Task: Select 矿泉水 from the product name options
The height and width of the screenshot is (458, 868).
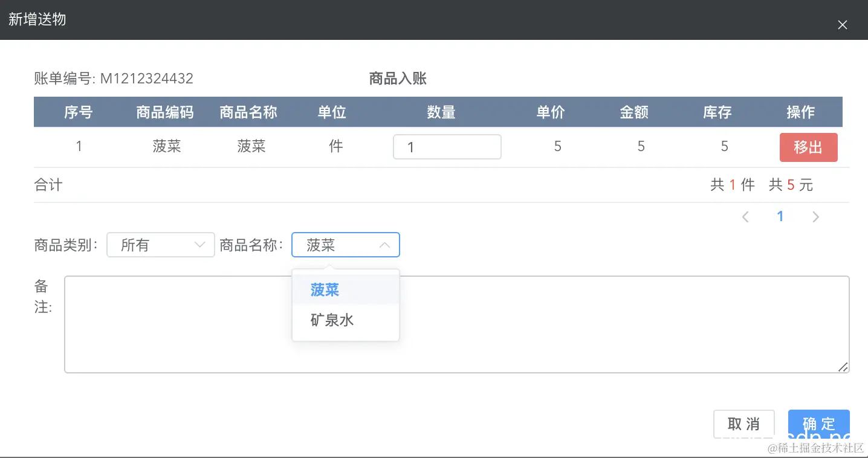Action: pos(332,320)
